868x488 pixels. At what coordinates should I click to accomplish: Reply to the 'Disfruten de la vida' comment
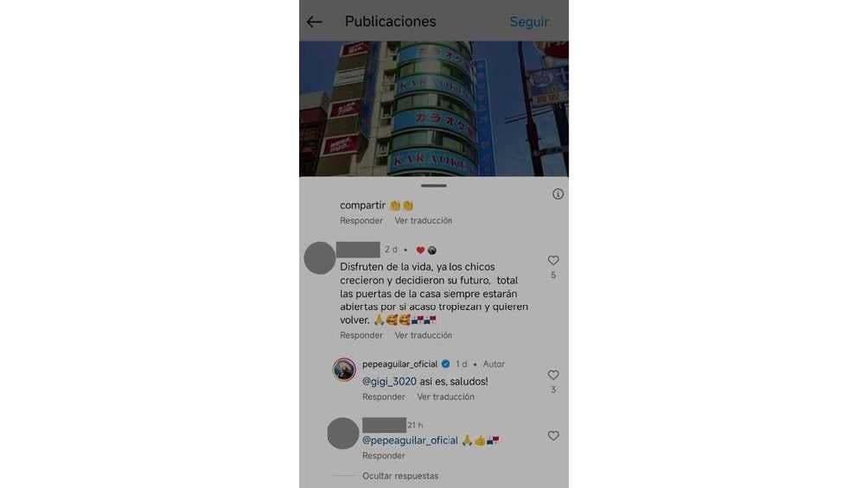pyautogui.click(x=361, y=335)
